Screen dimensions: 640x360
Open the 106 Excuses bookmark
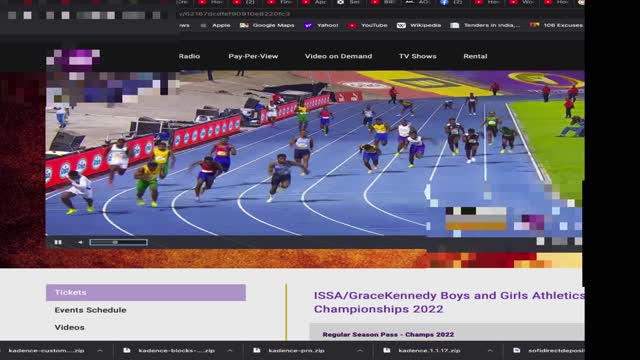click(557, 25)
